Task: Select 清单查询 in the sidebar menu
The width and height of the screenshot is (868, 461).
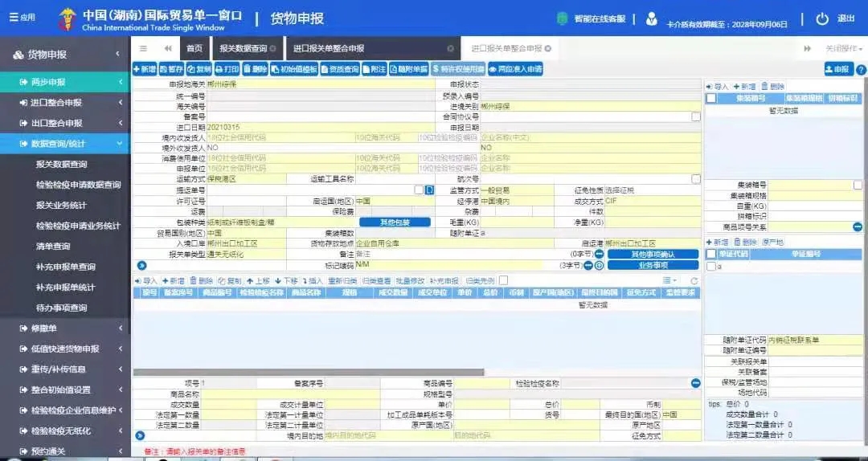Action: tap(53, 247)
